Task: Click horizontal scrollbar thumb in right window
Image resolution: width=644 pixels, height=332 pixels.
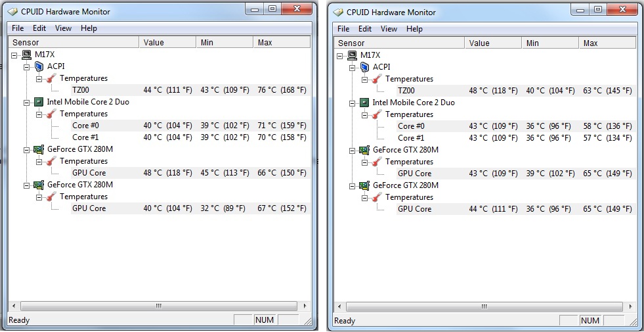Action: [484, 307]
